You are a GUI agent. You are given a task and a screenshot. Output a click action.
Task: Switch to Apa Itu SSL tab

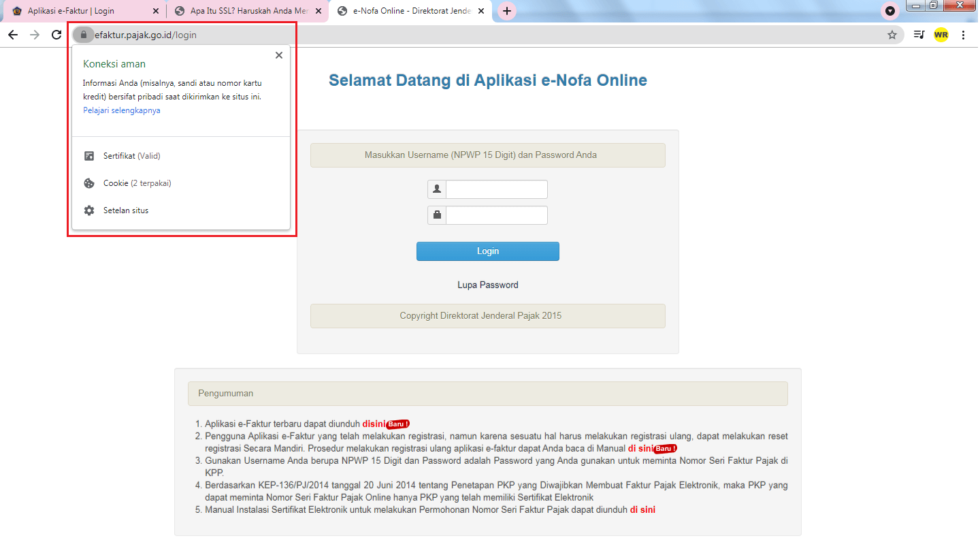(248, 11)
